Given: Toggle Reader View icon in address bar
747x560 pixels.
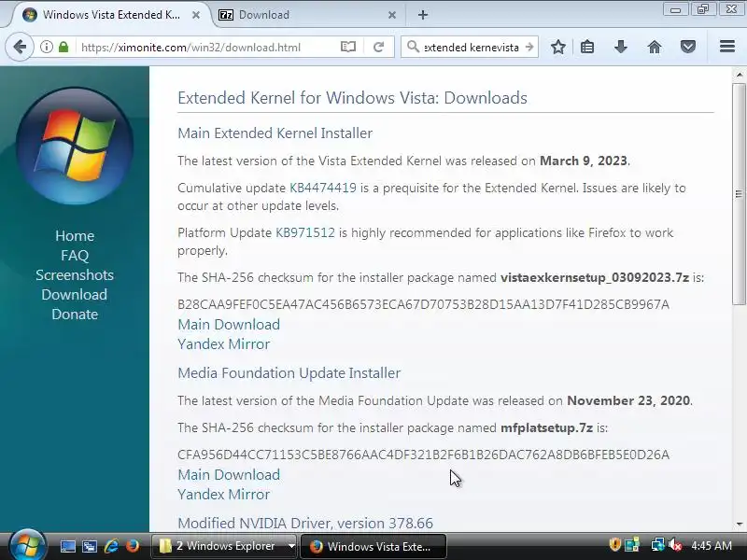Looking at the screenshot, I should coord(348,47).
